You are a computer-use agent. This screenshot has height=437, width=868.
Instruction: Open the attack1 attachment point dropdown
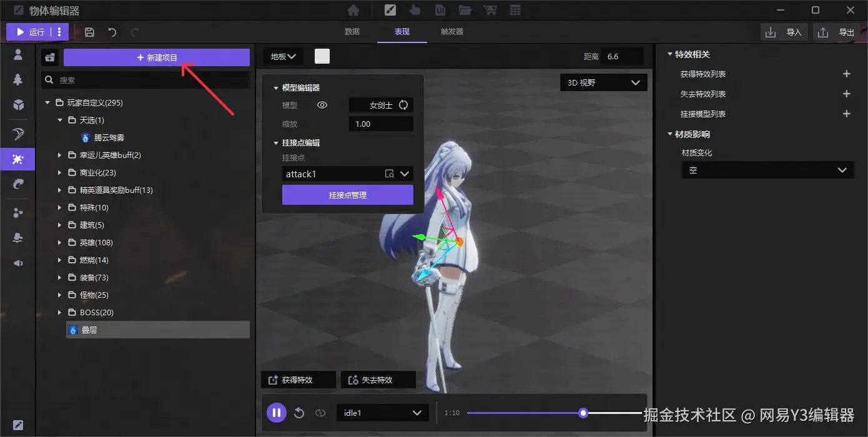click(404, 174)
